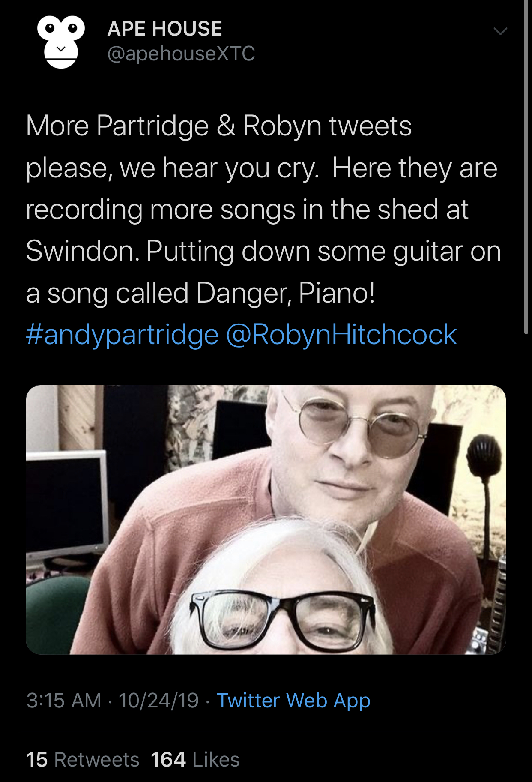The image size is (532, 782).
Task: Open the #andypartridge hashtag
Action: [x=122, y=335]
